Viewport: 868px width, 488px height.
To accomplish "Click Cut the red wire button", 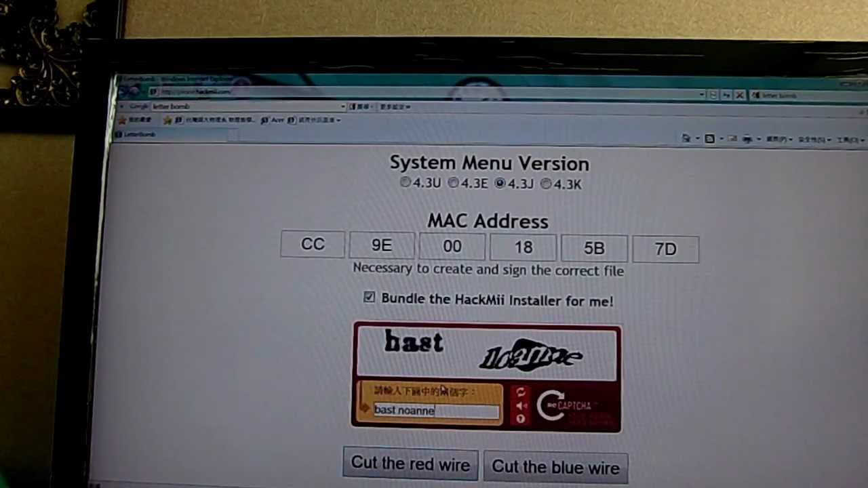I will 411,464.
